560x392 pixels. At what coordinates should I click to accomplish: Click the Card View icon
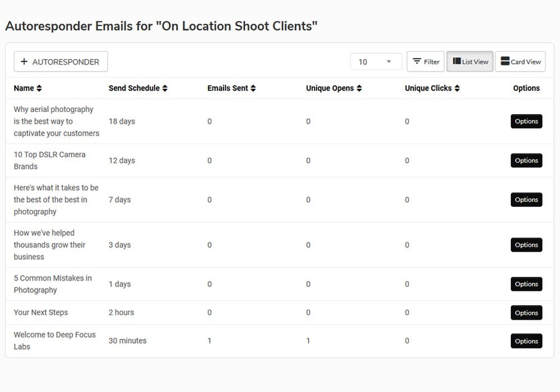505,61
